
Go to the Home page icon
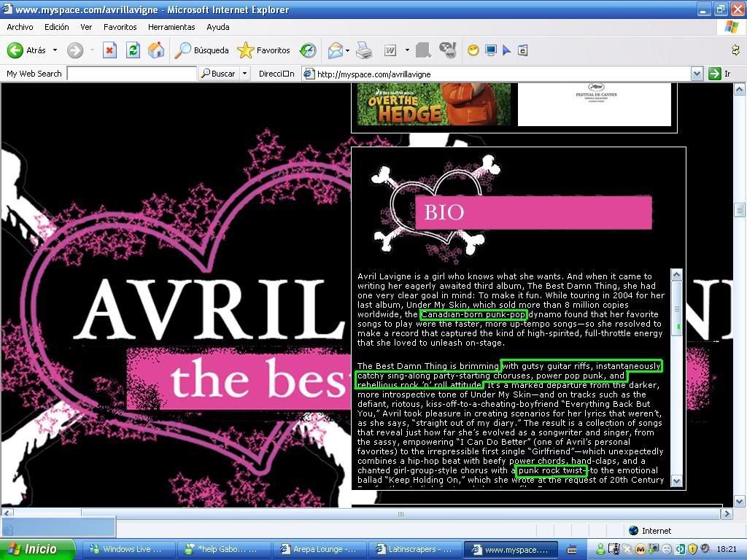[x=156, y=50]
